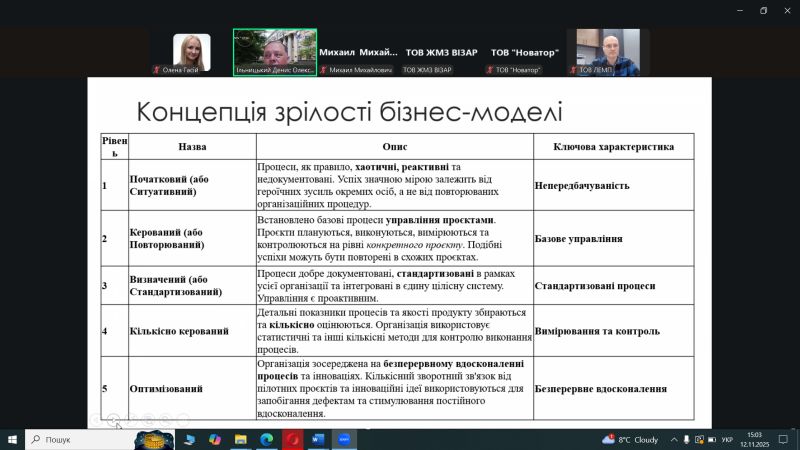The width and height of the screenshot is (800, 450).
Task: Expand hidden system tray icons chevron
Action: click(x=673, y=439)
